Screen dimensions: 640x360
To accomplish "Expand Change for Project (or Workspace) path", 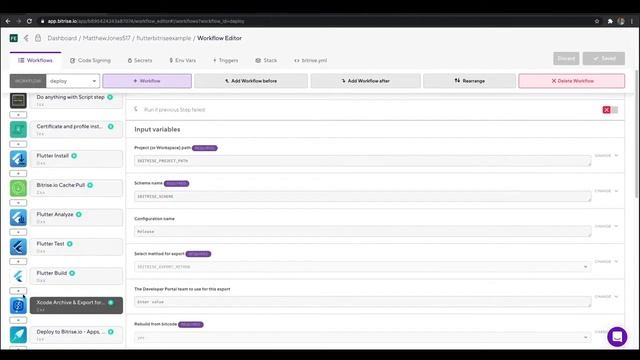I will [x=606, y=156].
